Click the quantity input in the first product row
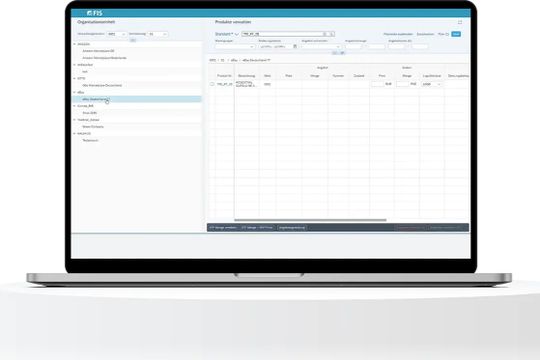540x360 pixels. coord(402,84)
